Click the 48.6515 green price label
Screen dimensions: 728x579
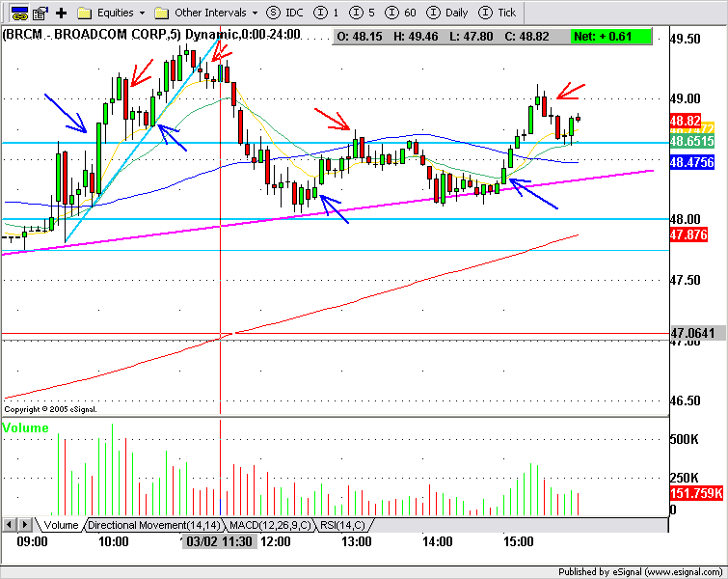click(x=691, y=141)
